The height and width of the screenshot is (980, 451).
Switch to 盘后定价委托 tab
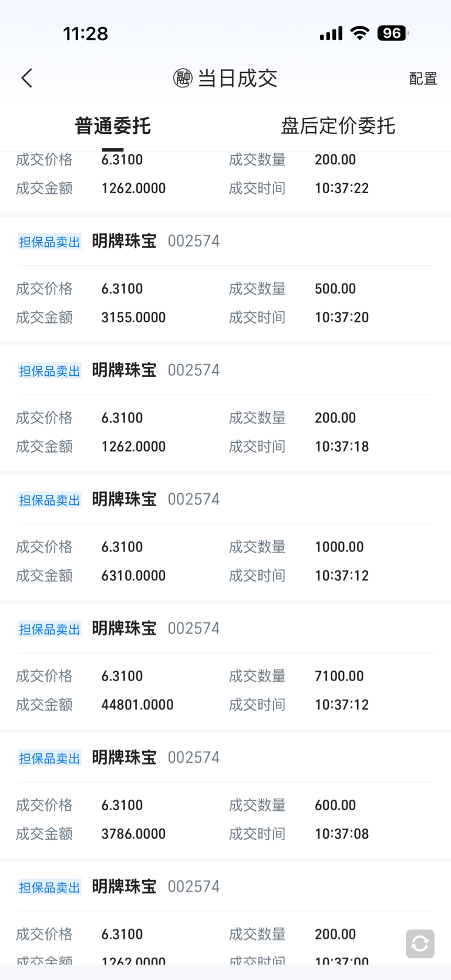pos(338,126)
